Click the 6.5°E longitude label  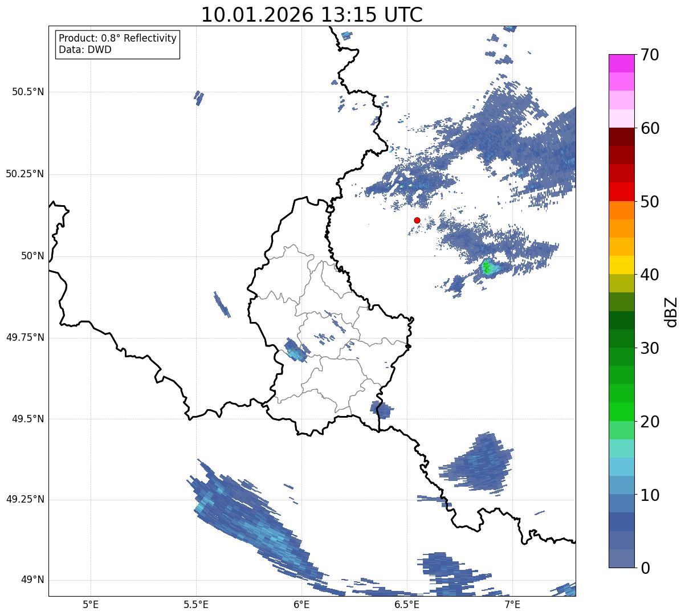[407, 605]
